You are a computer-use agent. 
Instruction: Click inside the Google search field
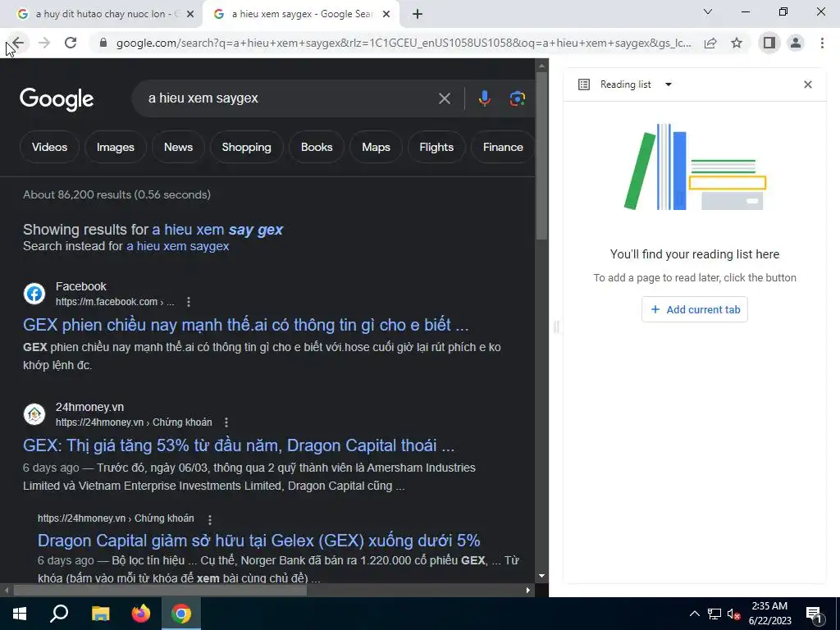point(290,98)
